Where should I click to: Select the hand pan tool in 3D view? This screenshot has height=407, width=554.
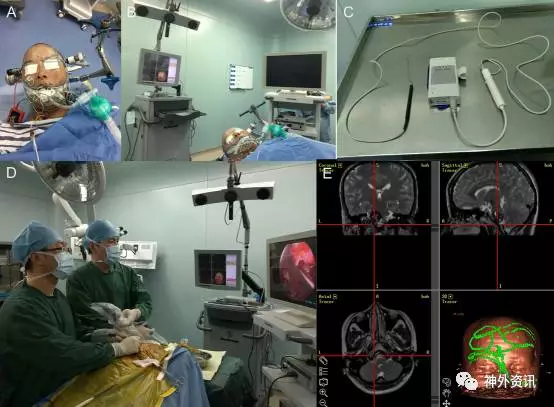tap(446, 393)
